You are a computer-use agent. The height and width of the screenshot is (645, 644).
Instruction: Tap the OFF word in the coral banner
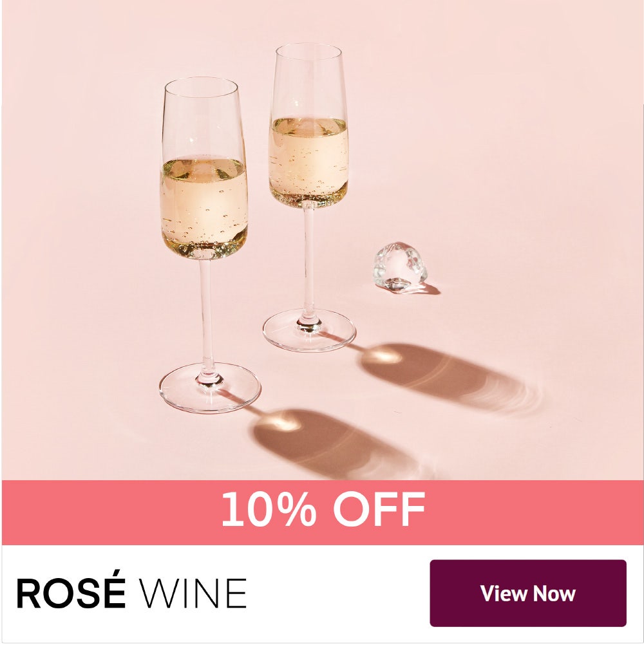pyautogui.click(x=379, y=509)
